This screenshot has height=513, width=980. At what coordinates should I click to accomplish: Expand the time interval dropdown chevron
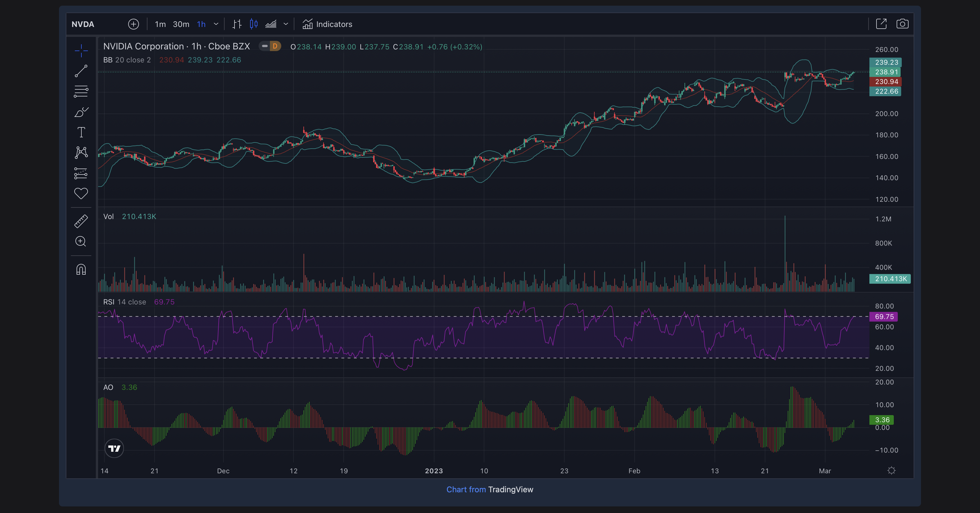pyautogui.click(x=216, y=24)
